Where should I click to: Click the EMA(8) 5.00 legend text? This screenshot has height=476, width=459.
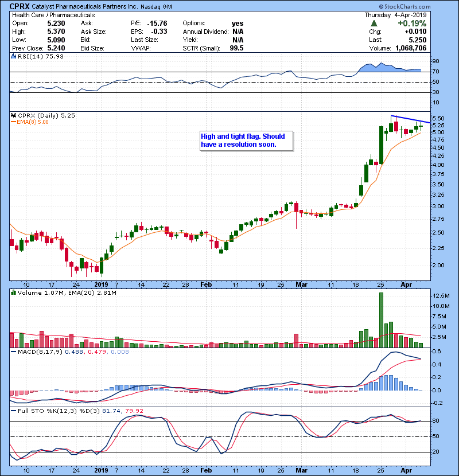33,122
